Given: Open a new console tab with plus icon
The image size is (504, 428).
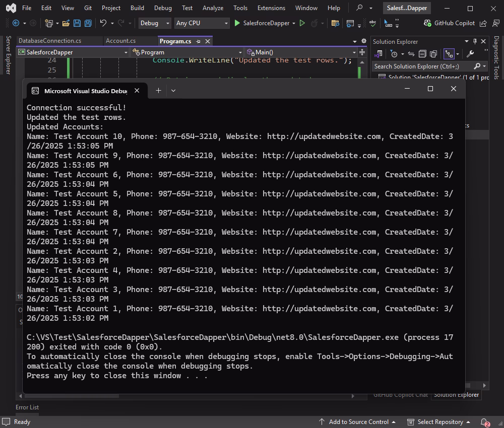Looking at the screenshot, I should click(158, 91).
